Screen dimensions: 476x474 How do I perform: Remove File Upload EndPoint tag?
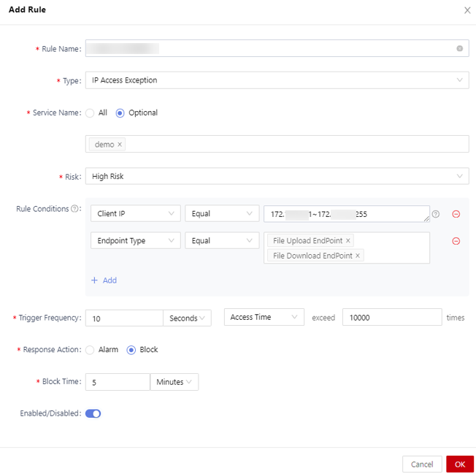[348, 241]
